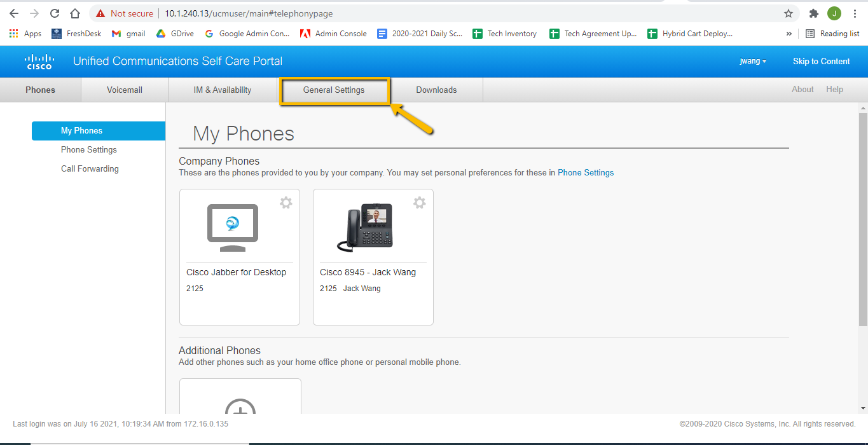Open the gmail bookmark

128,34
